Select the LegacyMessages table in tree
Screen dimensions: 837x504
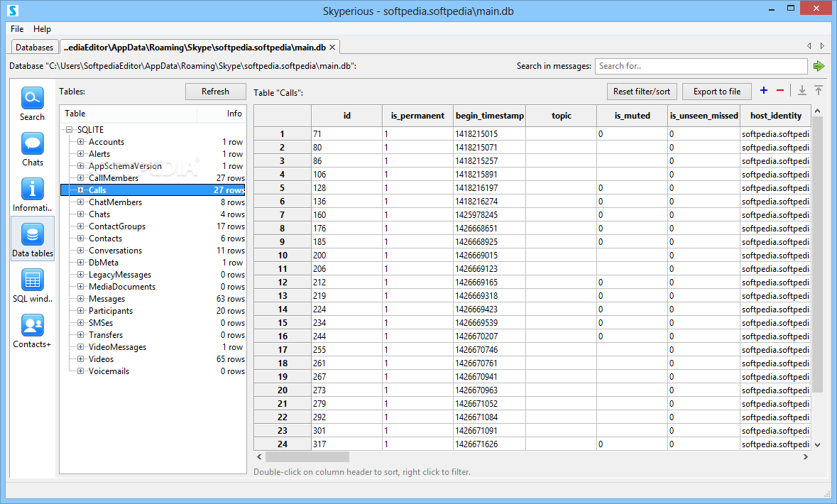119,275
